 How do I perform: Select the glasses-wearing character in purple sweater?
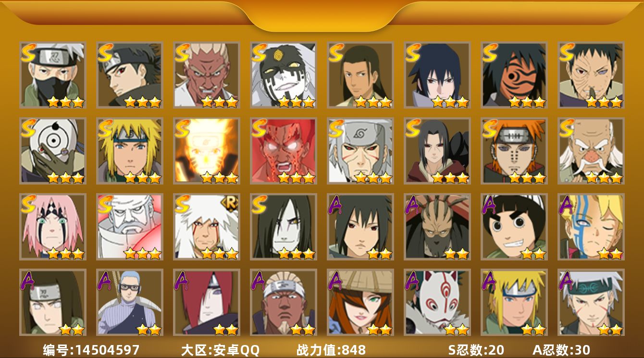(130, 302)
